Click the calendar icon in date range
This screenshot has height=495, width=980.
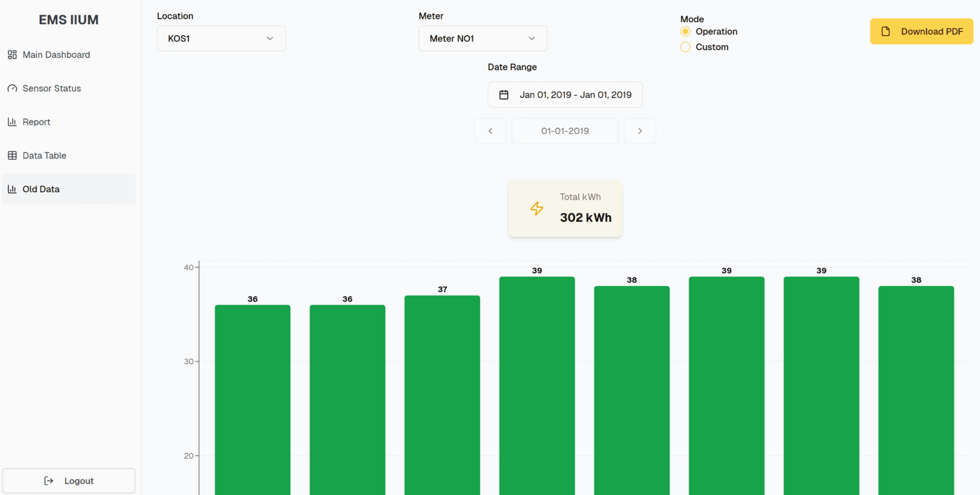click(503, 95)
